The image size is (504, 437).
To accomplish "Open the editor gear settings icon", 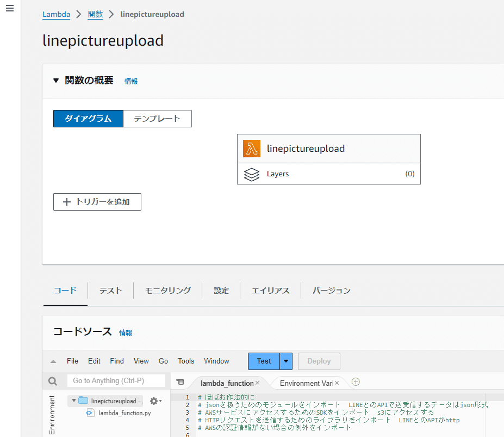I will pos(154,401).
